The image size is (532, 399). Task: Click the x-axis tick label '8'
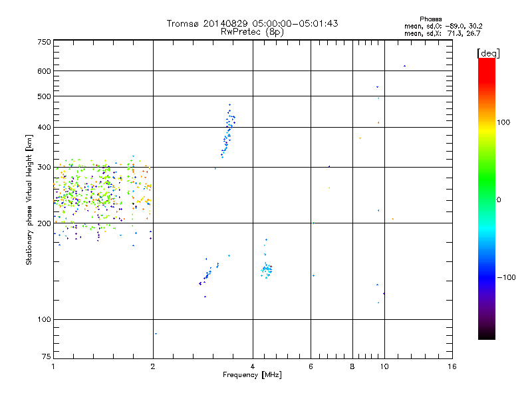pyautogui.click(x=352, y=366)
